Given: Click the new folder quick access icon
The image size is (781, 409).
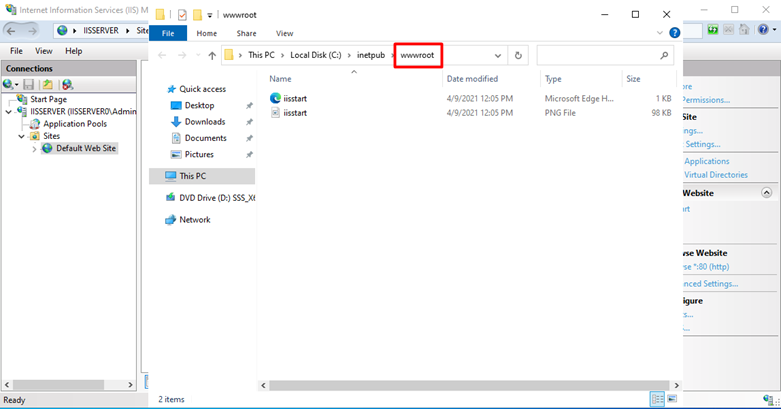Looking at the screenshot, I should [197, 15].
